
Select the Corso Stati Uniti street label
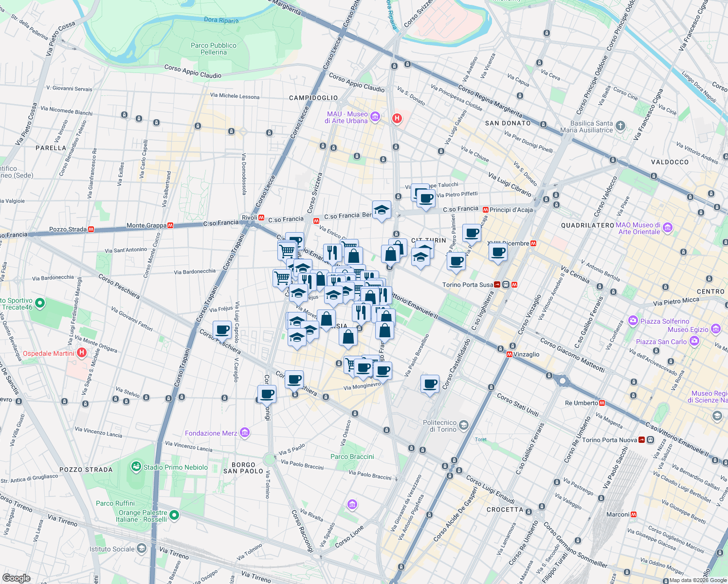518,405
